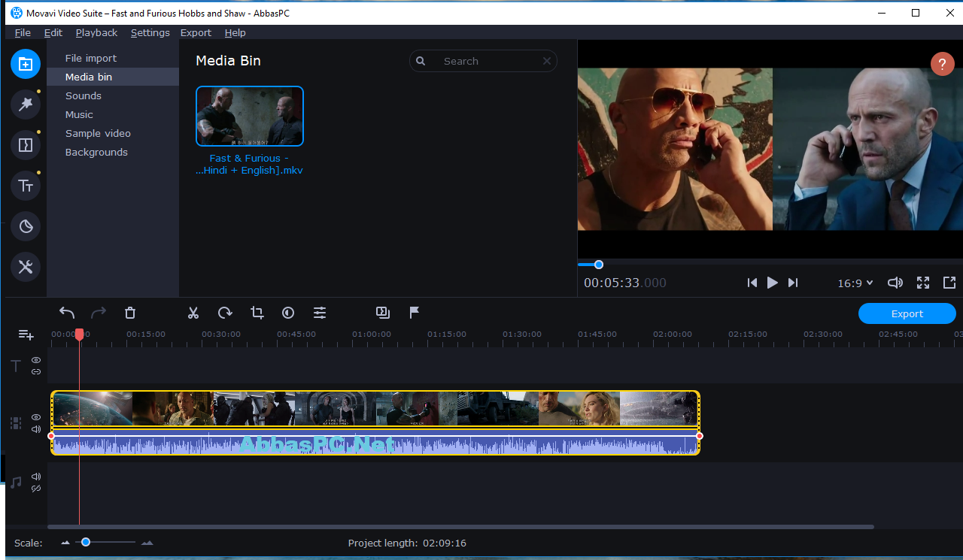
Task: Select Media bin category
Action: point(113,77)
